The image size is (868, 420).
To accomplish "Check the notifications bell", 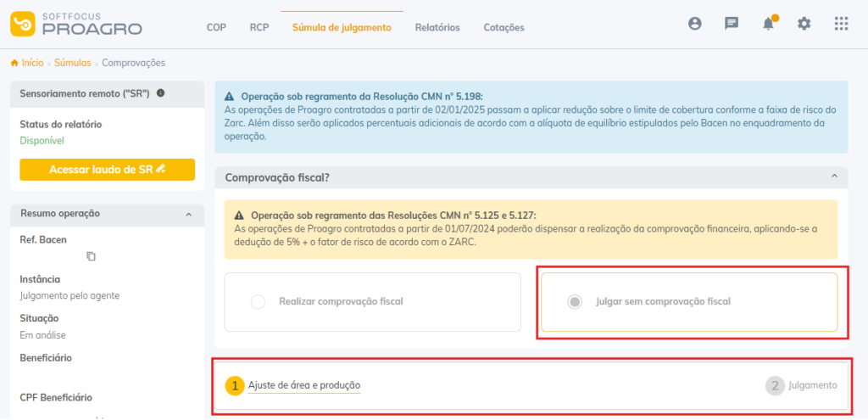I will [768, 24].
